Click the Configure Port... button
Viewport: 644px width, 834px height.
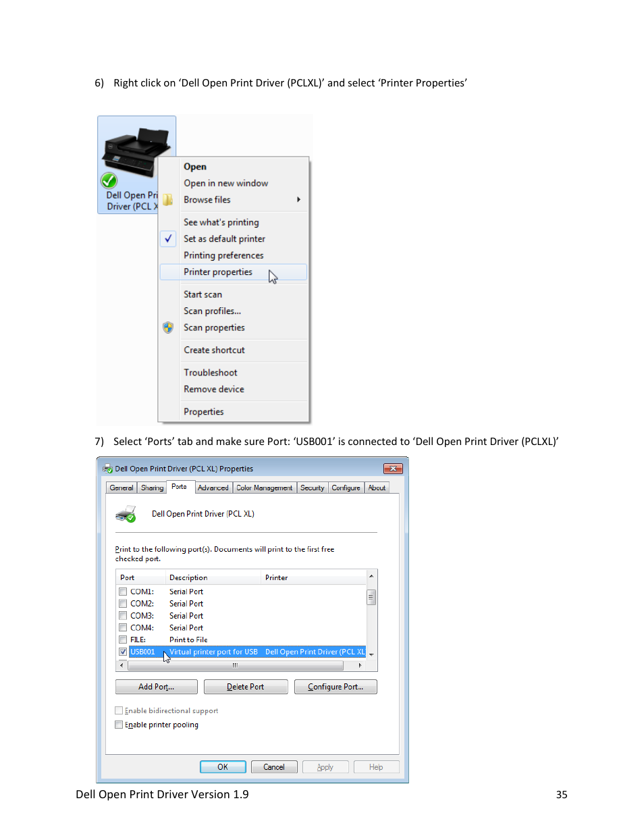[336, 687]
